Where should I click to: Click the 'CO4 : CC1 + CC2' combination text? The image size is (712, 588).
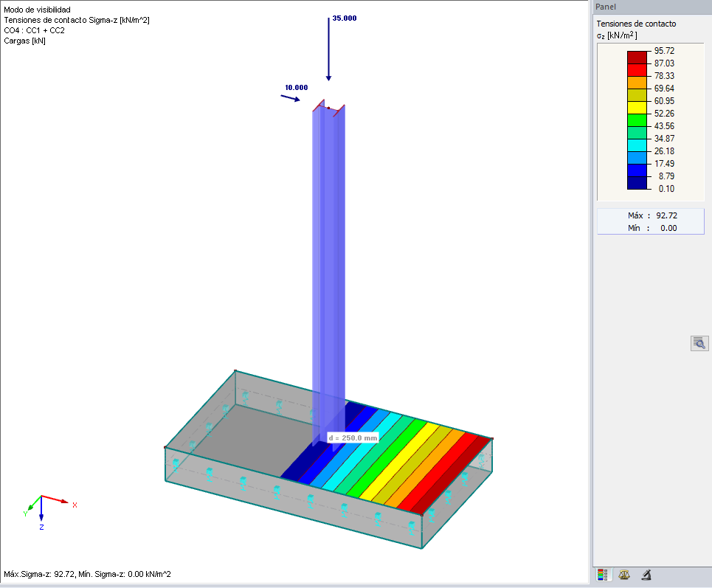click(34, 30)
